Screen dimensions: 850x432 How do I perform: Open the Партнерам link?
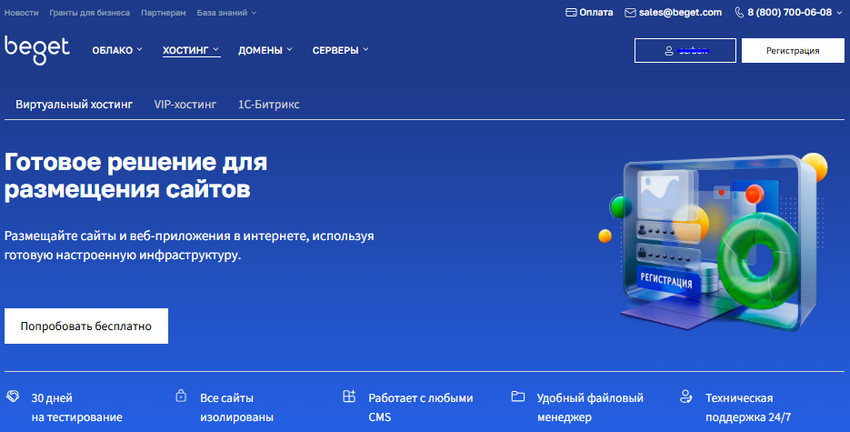pos(163,12)
